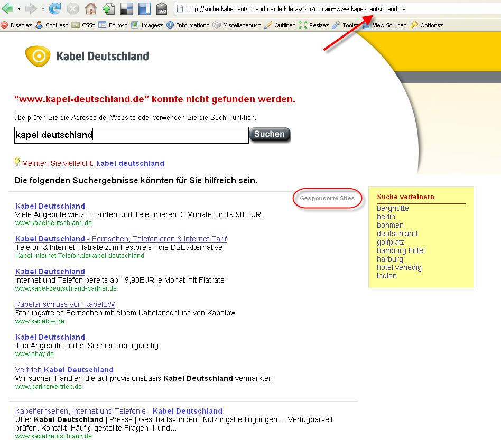501x448 pixels.
Task: Go to Home page via house icon
Action: pyautogui.click(x=91, y=8)
